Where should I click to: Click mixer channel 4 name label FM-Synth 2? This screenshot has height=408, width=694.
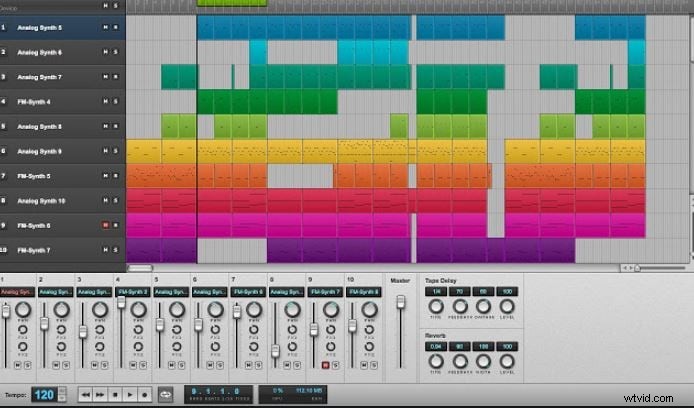point(133,292)
